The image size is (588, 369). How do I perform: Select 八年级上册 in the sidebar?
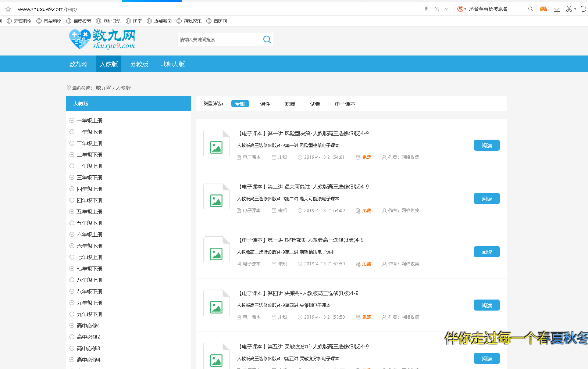89,280
